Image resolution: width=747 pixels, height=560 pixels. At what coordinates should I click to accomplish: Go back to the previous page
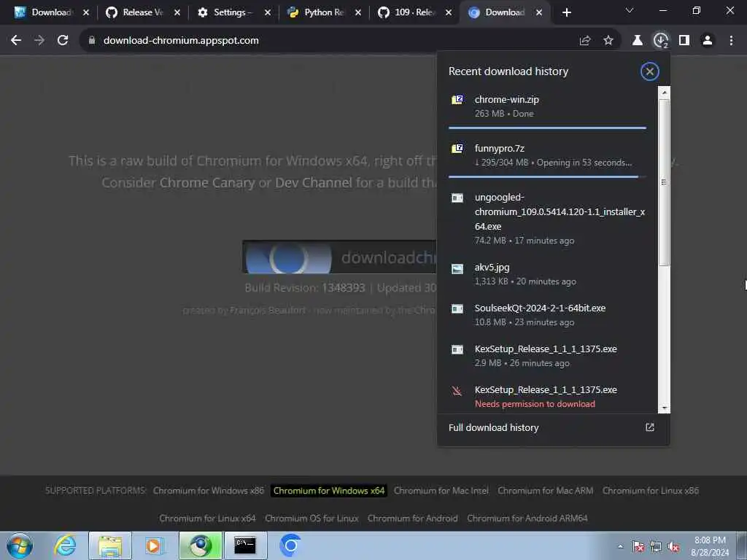pos(16,41)
